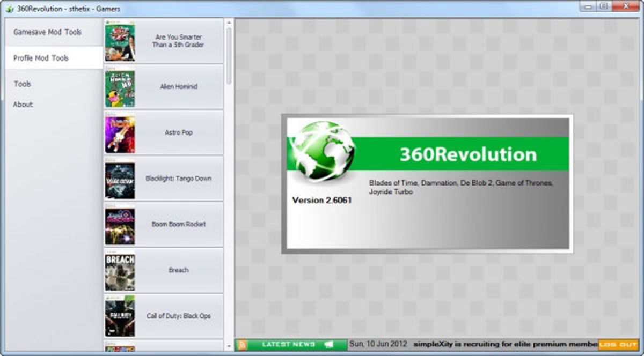Click the Astro Pop cover art
This screenshot has height=356, width=644.
tap(120, 133)
